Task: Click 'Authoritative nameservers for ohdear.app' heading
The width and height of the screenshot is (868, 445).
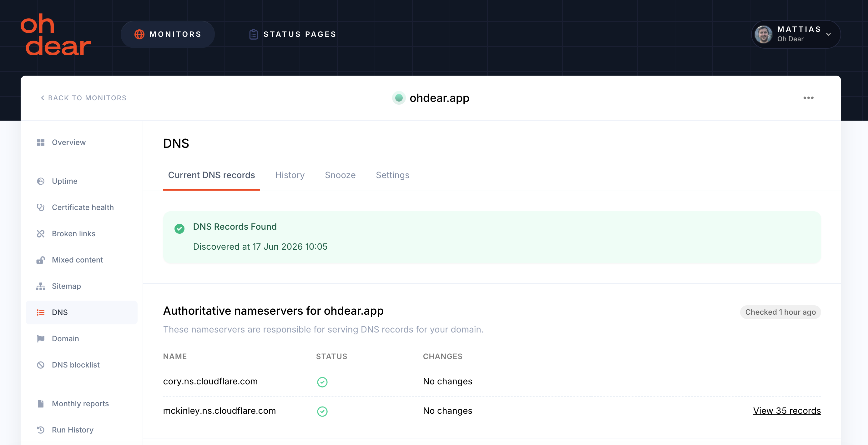Action: pos(273,311)
